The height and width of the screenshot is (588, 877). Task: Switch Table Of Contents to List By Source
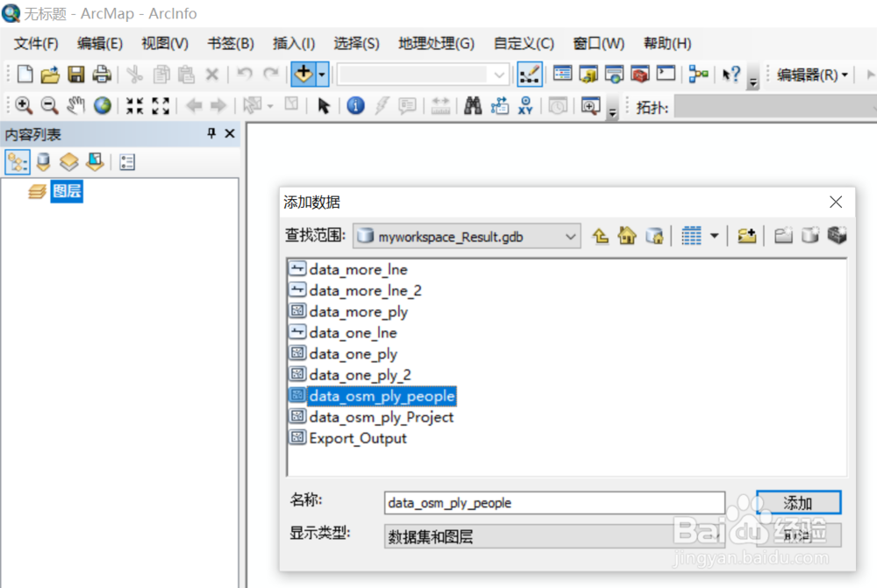point(43,162)
